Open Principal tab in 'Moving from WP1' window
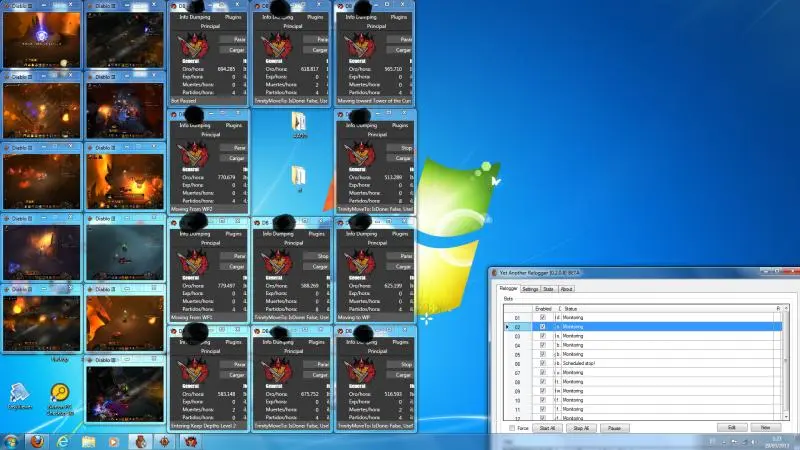800x450 pixels. 210,243
